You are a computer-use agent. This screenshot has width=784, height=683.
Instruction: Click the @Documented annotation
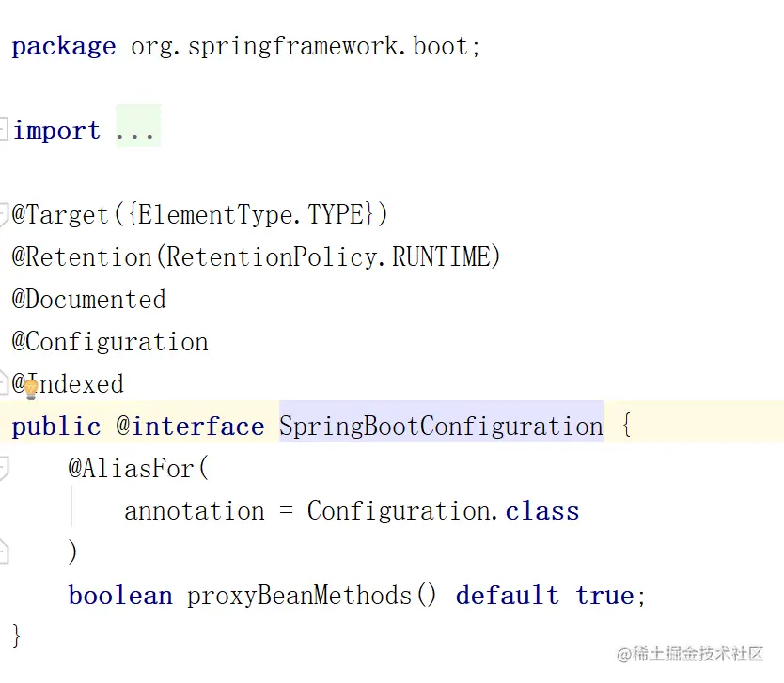click(89, 300)
